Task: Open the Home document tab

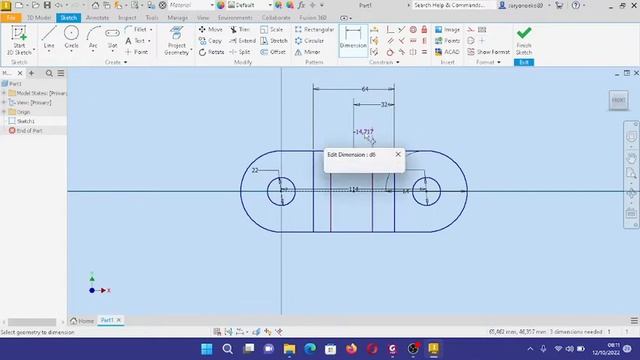Action: [x=82, y=321]
